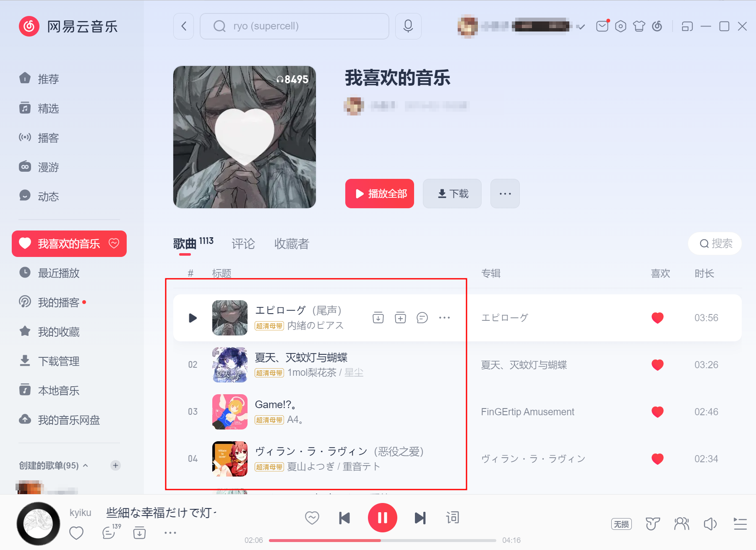The image size is (756, 550).
Task: Switch to the 收藏者 tab
Action: 292,244
